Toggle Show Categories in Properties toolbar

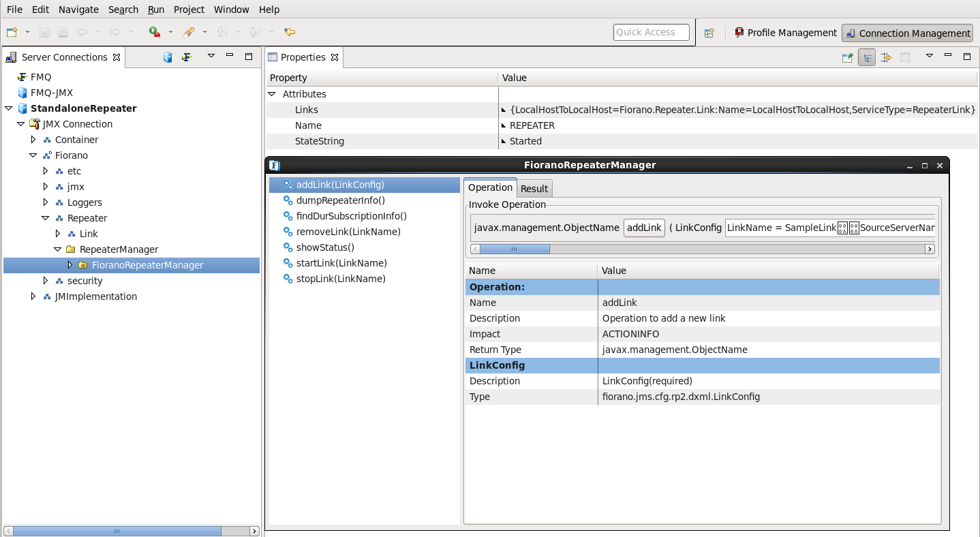coord(866,58)
